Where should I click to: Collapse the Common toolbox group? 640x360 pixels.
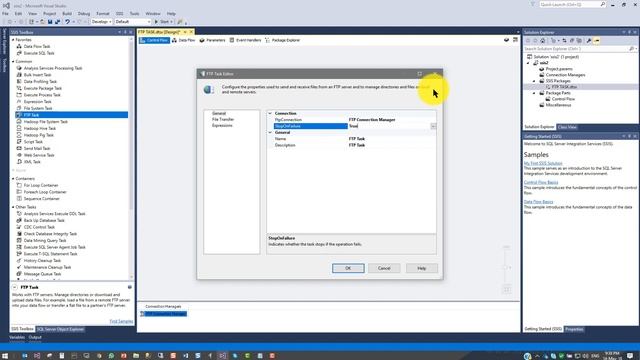pyautogui.click(x=13, y=62)
